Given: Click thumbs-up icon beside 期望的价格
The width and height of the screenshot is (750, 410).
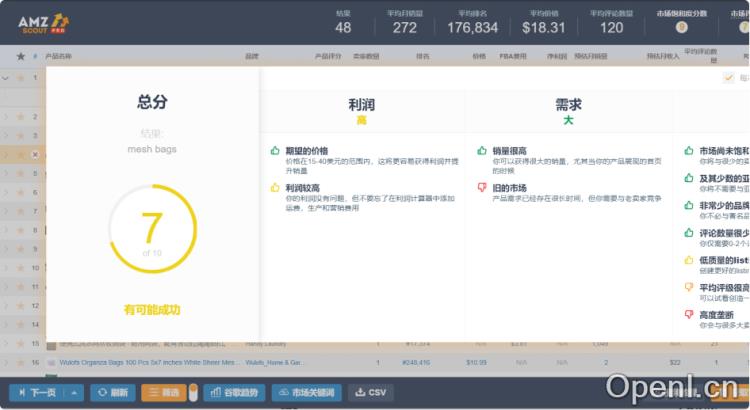Looking at the screenshot, I should 275,150.
